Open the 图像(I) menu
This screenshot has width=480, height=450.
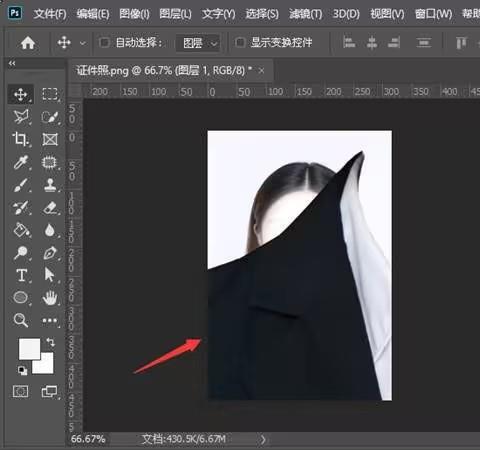click(134, 14)
